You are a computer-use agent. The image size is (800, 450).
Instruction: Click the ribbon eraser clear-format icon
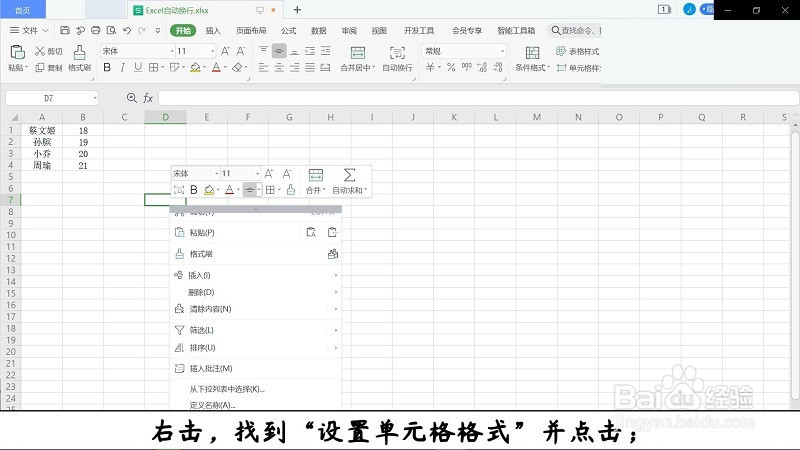237,67
